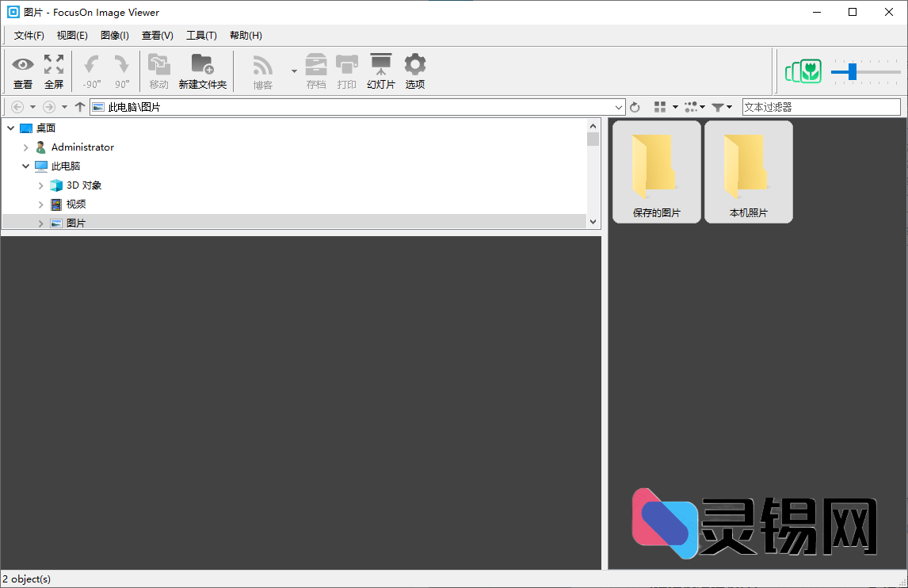Click the 打印 print icon
This screenshot has width=908, height=588.
point(347,70)
